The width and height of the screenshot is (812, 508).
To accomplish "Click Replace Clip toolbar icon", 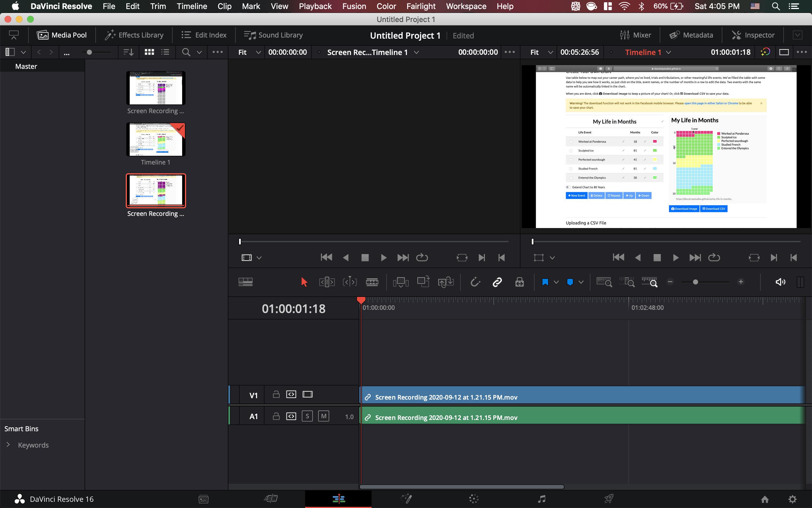I will (446, 282).
